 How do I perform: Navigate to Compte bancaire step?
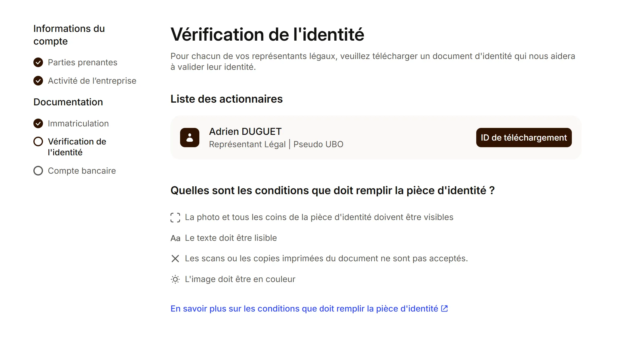pos(82,171)
